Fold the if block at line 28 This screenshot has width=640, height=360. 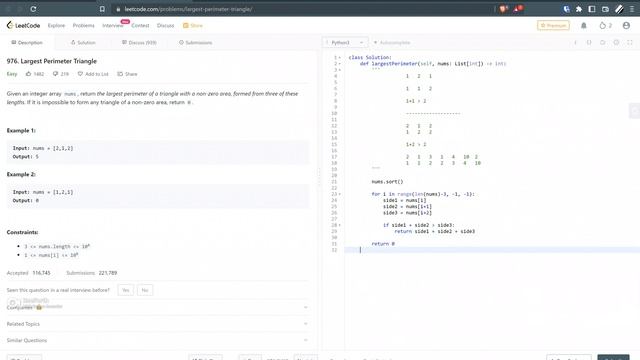tap(340, 225)
